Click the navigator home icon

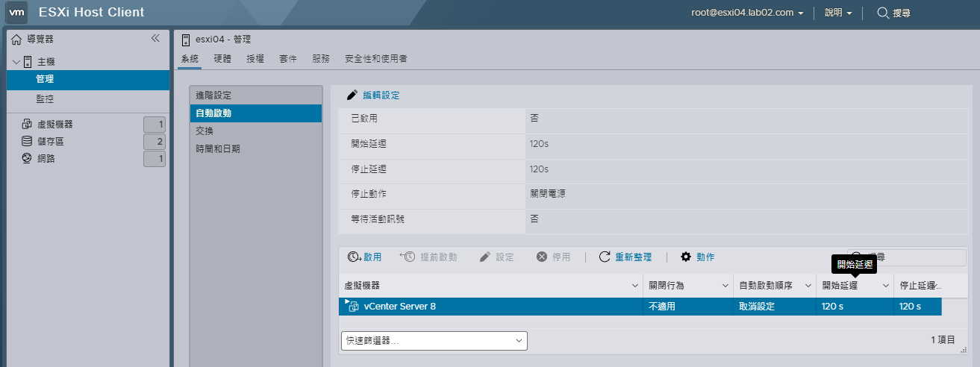coord(16,39)
